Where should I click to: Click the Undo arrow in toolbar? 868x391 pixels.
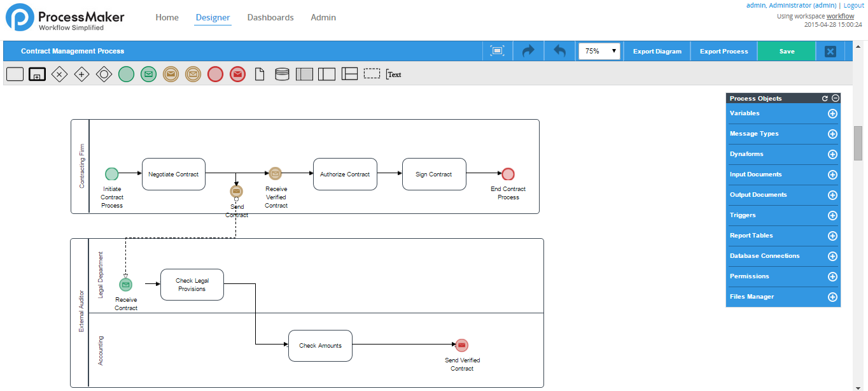[x=559, y=51]
